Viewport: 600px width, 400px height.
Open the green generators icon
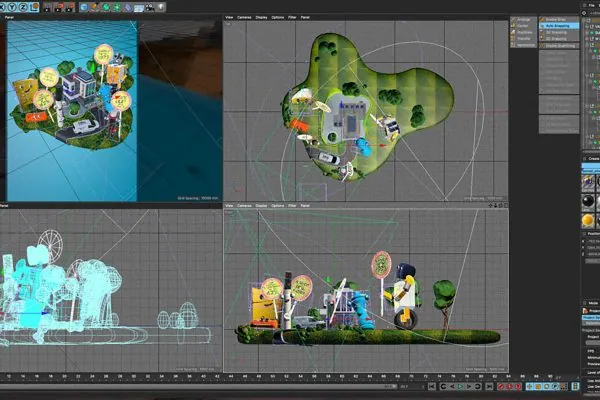(x=106, y=7)
